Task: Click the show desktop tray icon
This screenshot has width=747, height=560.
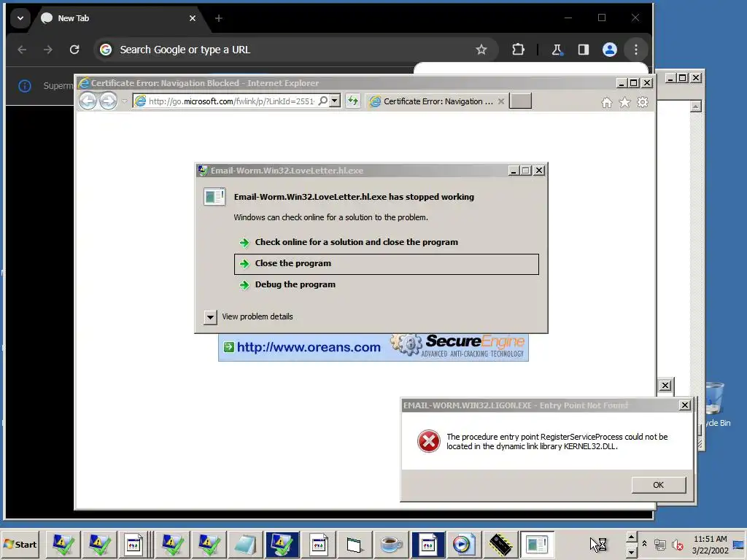Action: tap(738, 544)
